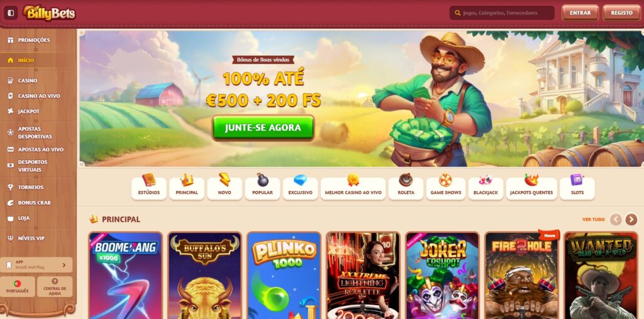
Task: Open the Português language selector
Action: pos(17,286)
